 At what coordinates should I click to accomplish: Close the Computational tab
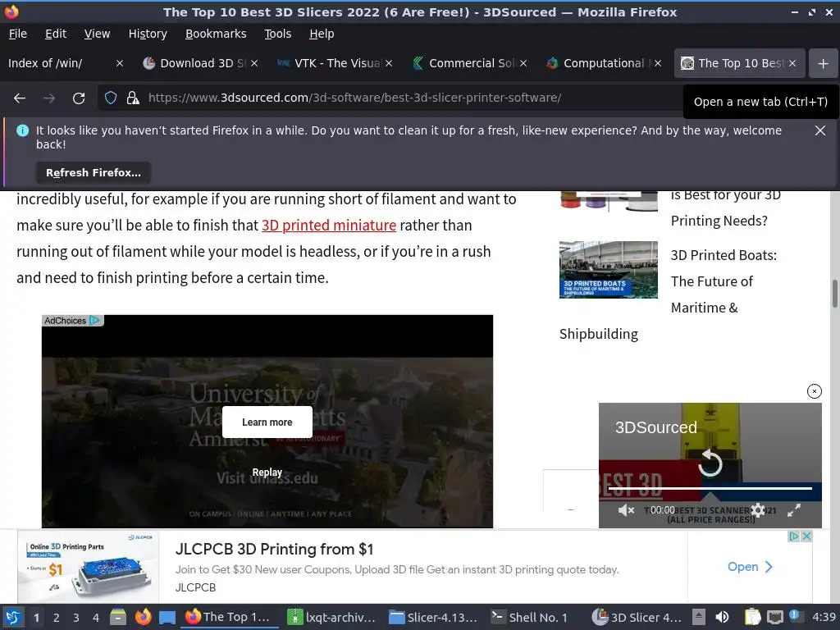pos(658,63)
